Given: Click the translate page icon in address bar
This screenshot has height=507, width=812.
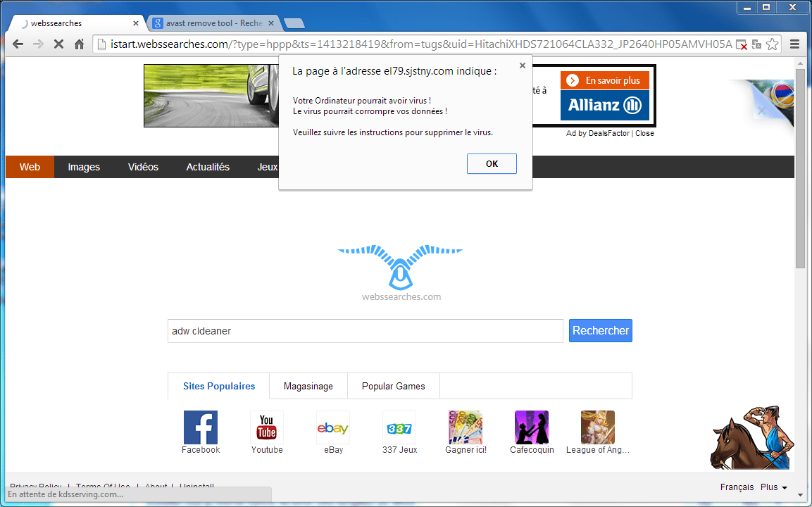Looking at the screenshot, I should pyautogui.click(x=756, y=44).
